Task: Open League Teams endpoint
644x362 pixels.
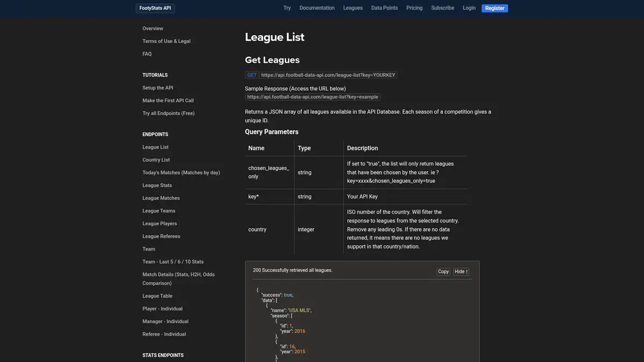Action: (x=159, y=211)
